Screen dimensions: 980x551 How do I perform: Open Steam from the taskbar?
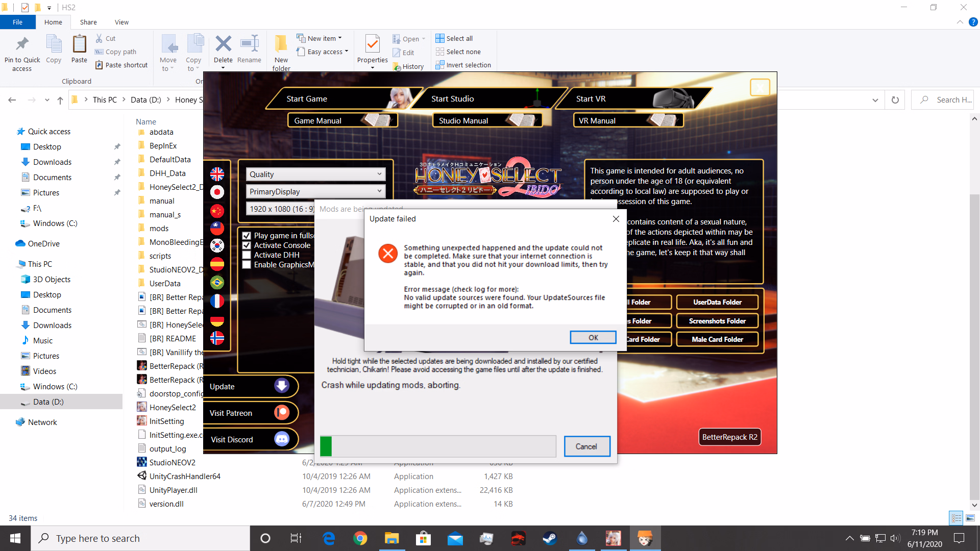(x=550, y=538)
